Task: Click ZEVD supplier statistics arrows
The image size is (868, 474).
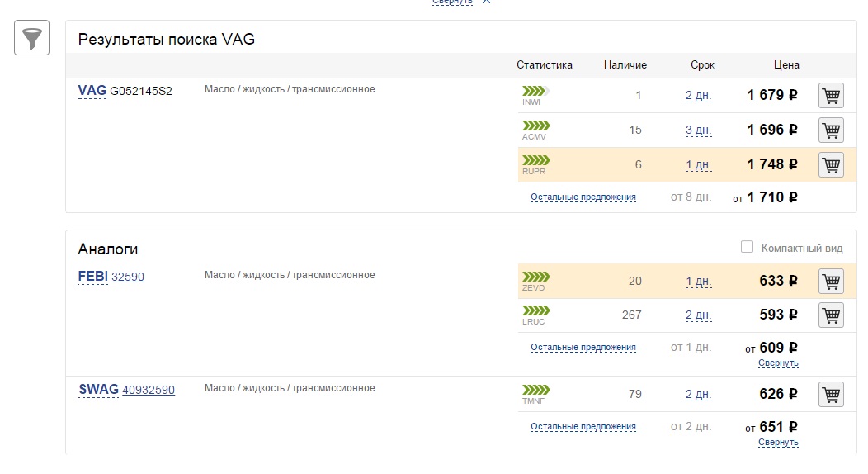Action: [x=535, y=277]
